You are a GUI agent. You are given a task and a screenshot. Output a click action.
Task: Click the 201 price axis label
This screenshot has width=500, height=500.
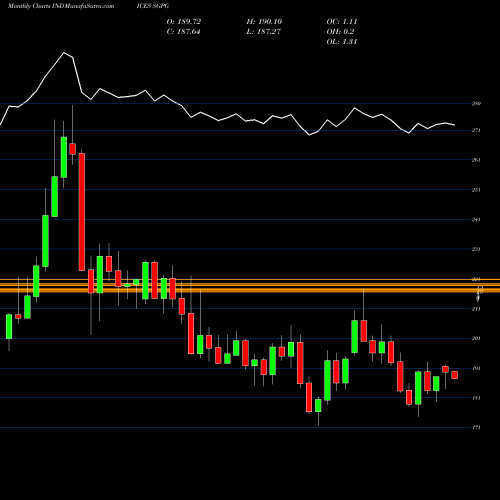point(476,338)
